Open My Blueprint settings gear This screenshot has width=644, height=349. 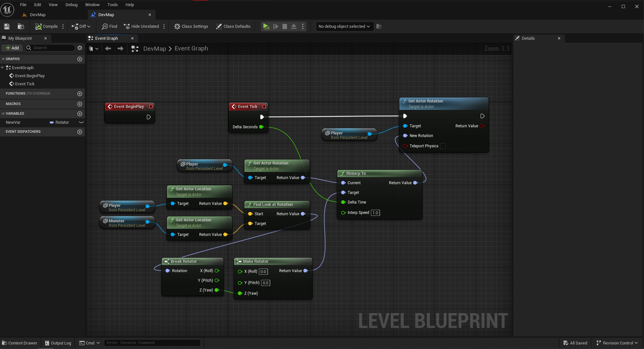tap(80, 48)
